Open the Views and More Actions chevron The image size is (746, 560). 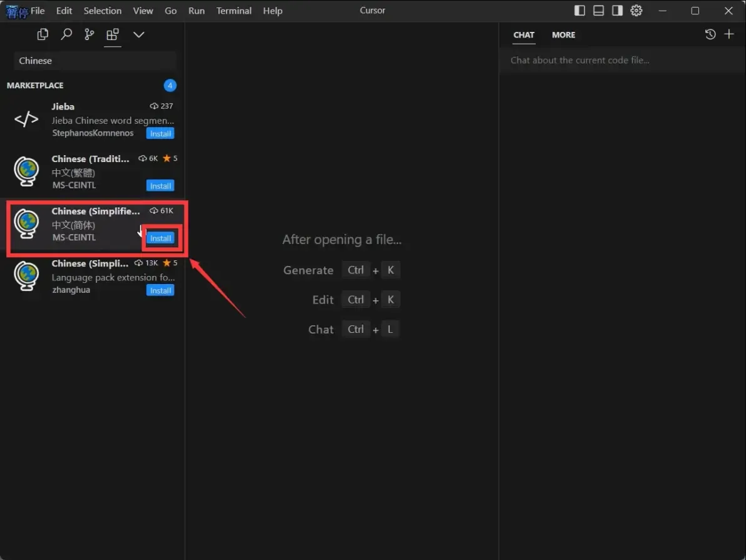(x=138, y=35)
